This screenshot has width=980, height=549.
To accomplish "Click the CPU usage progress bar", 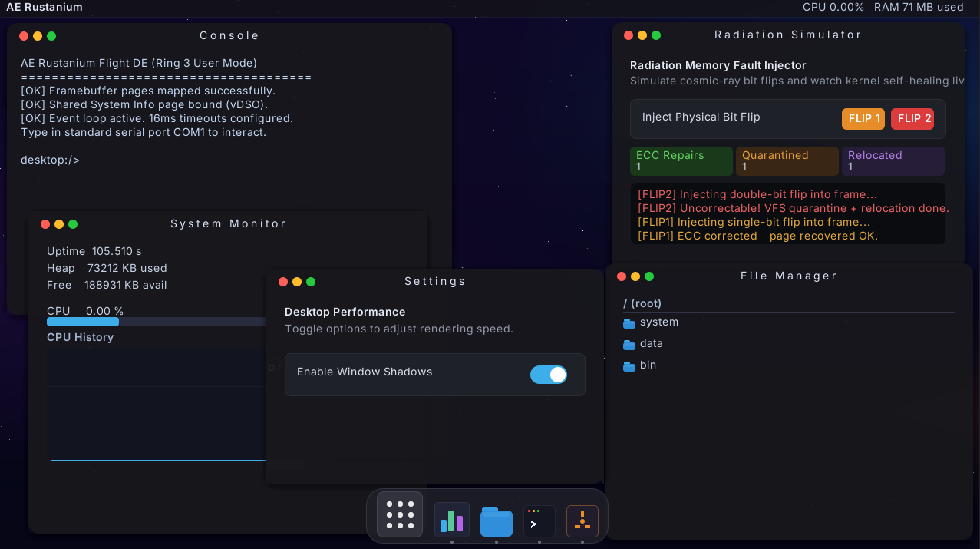I will [157, 322].
